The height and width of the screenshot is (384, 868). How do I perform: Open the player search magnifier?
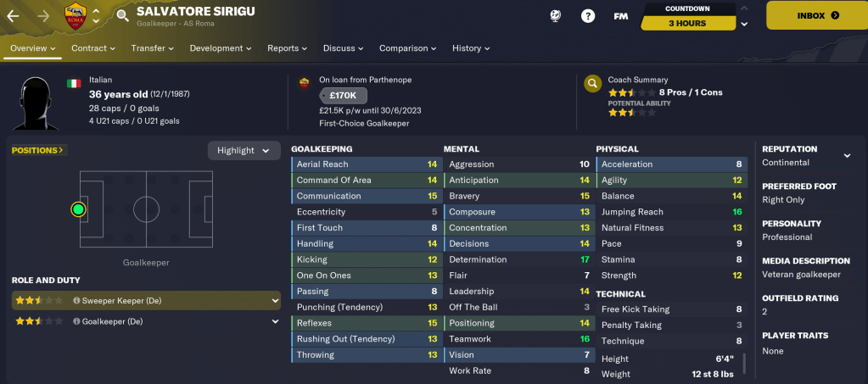coord(122,15)
